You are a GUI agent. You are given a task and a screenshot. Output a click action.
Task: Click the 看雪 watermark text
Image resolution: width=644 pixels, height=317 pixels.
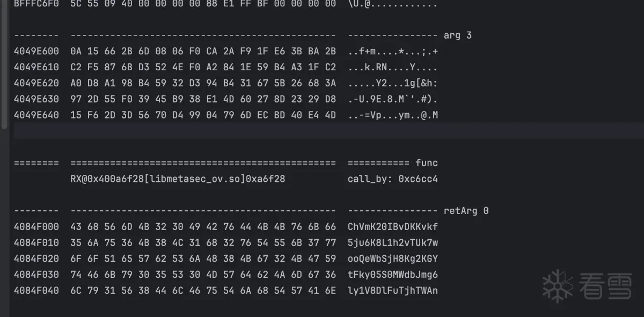coord(608,286)
